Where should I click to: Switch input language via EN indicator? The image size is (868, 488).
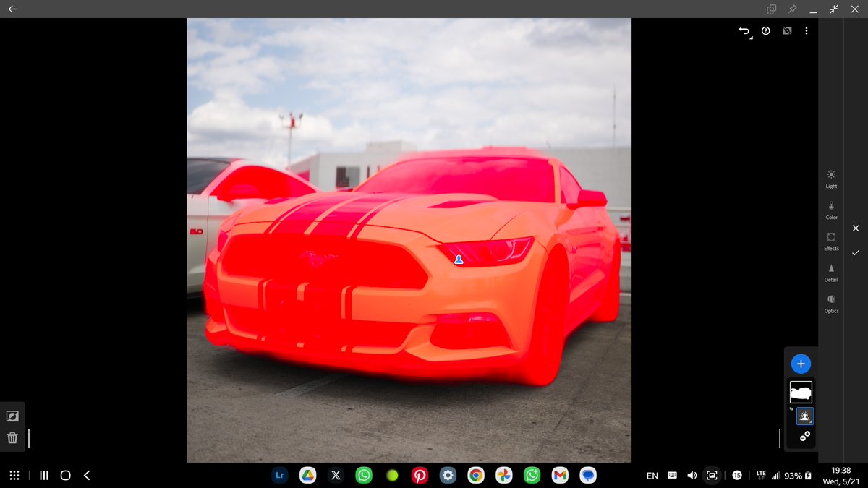click(x=652, y=476)
